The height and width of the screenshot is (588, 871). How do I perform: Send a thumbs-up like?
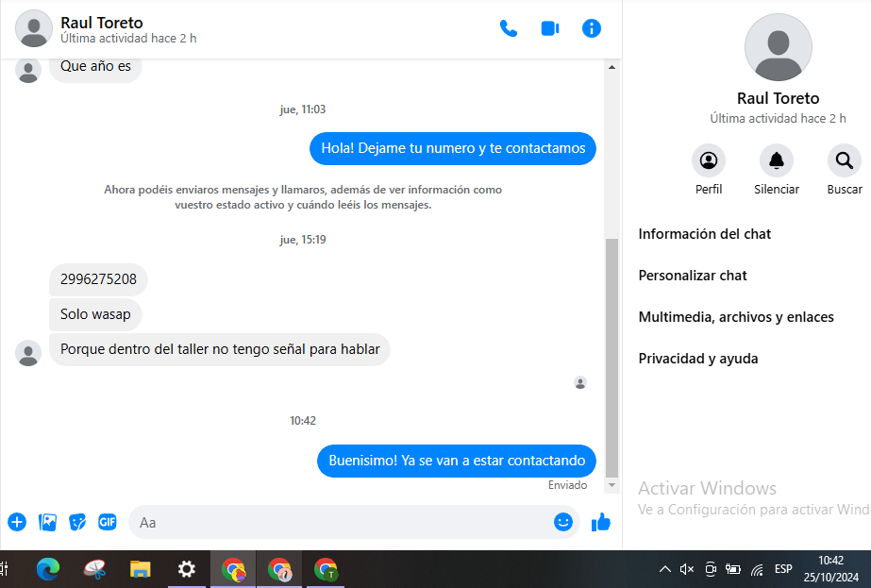(x=600, y=522)
